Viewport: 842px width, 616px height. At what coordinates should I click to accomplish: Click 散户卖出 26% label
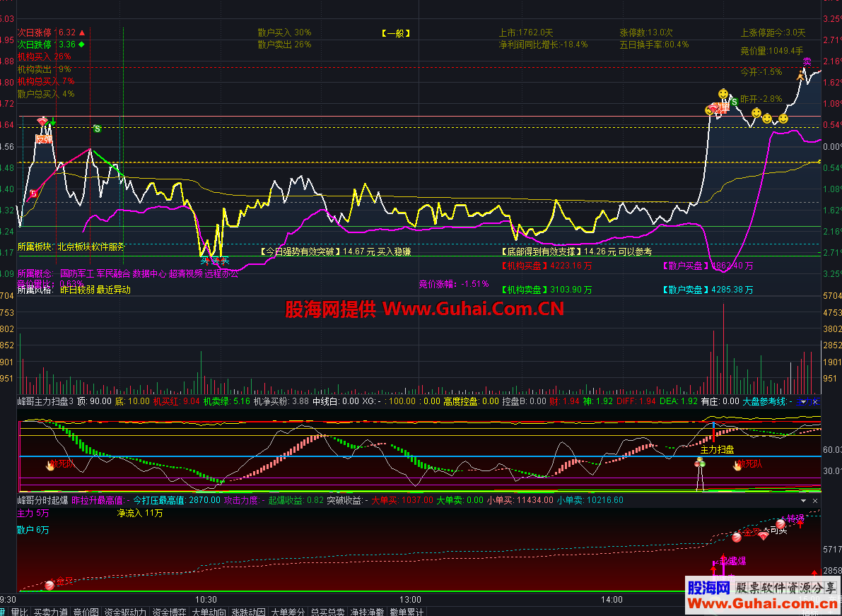[285, 45]
